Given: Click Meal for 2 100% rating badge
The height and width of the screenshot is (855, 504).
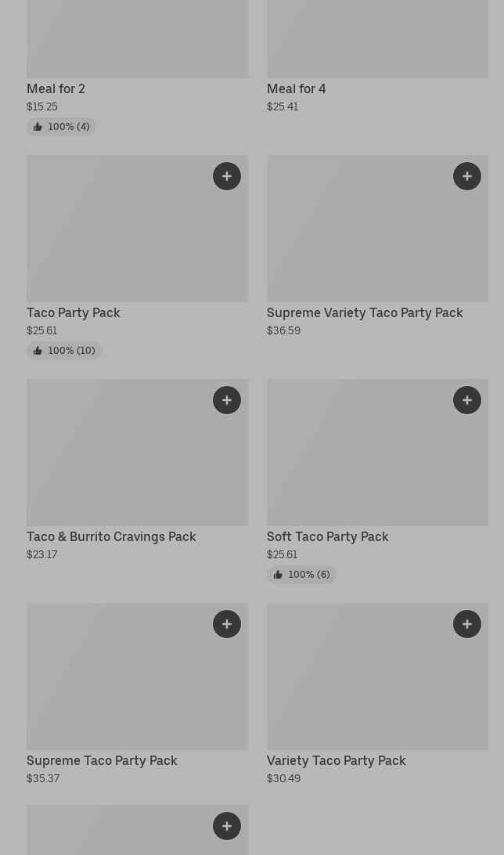Looking at the screenshot, I should pyautogui.click(x=61, y=127).
